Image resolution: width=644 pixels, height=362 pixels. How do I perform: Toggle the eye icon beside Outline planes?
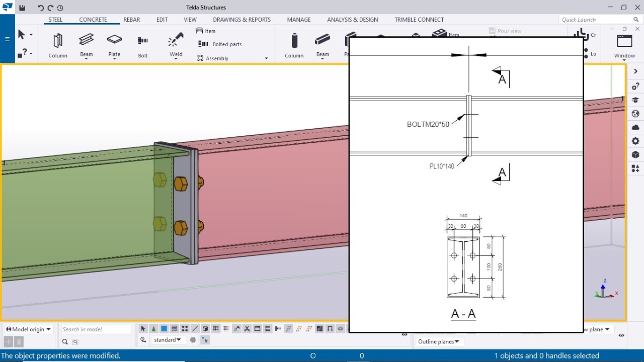(x=621, y=335)
